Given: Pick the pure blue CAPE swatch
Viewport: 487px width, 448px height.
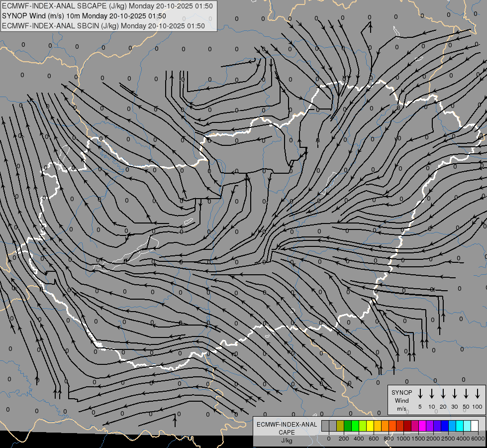Looking at the screenshot, I should pyautogui.click(x=445, y=426).
